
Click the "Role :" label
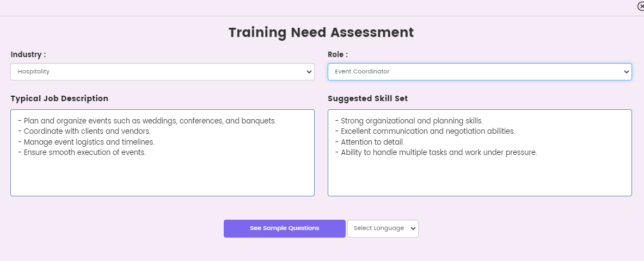pos(338,54)
